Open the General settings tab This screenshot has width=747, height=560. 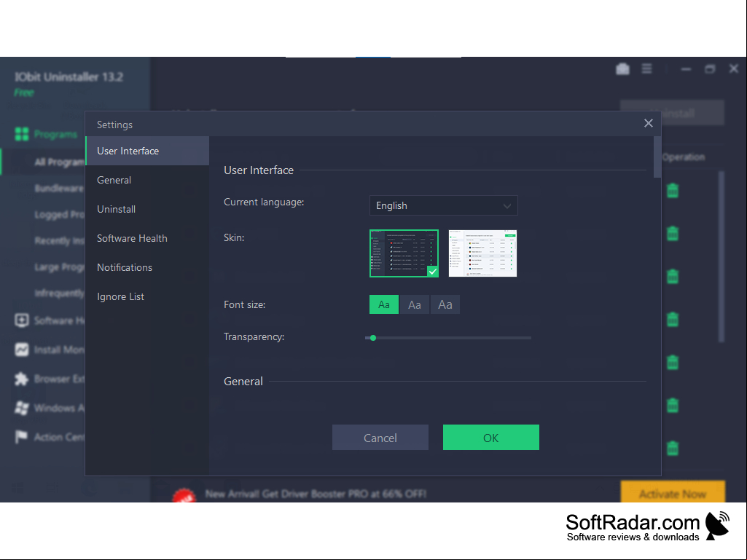tap(147, 180)
